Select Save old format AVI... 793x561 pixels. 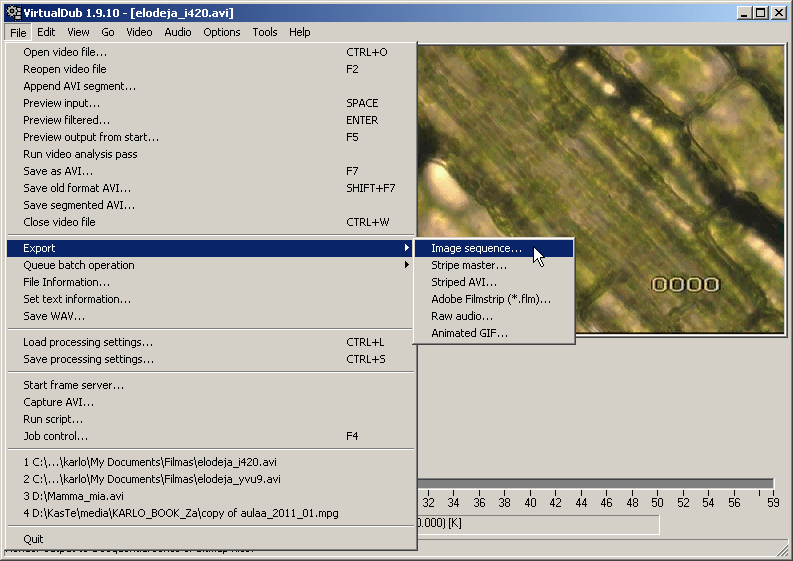(x=211, y=188)
